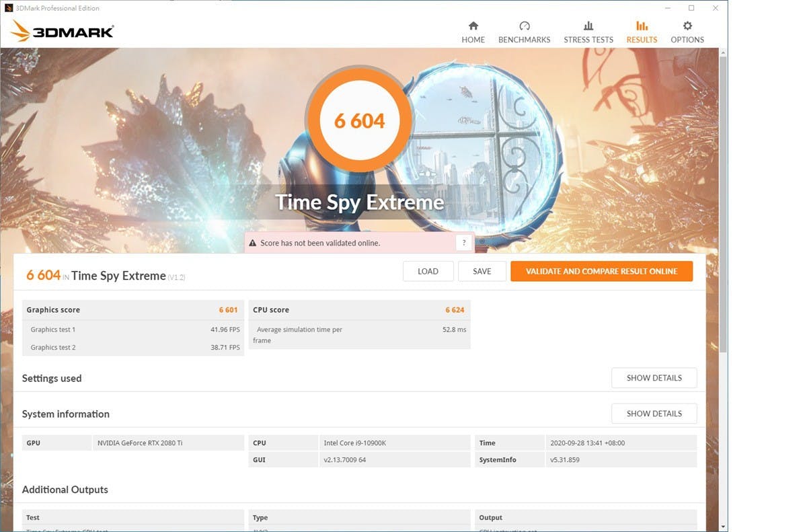Show details for Settings used
The width and height of the screenshot is (807, 532).
point(654,378)
